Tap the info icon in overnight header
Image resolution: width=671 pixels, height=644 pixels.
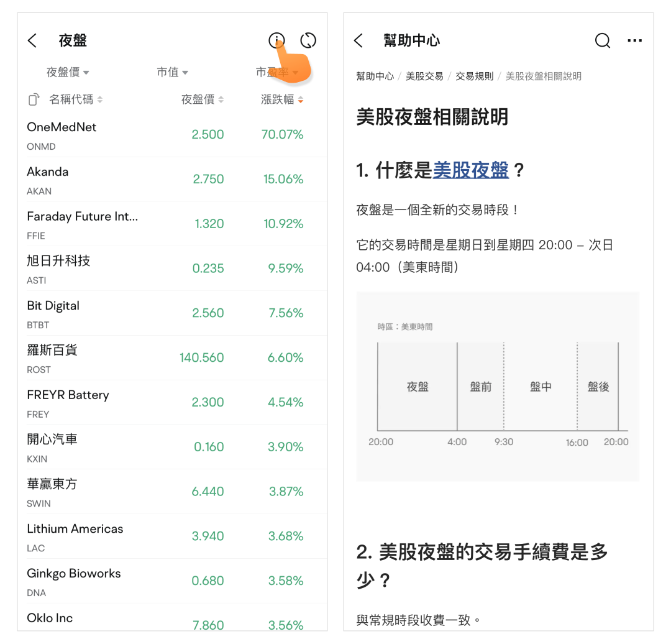click(276, 41)
